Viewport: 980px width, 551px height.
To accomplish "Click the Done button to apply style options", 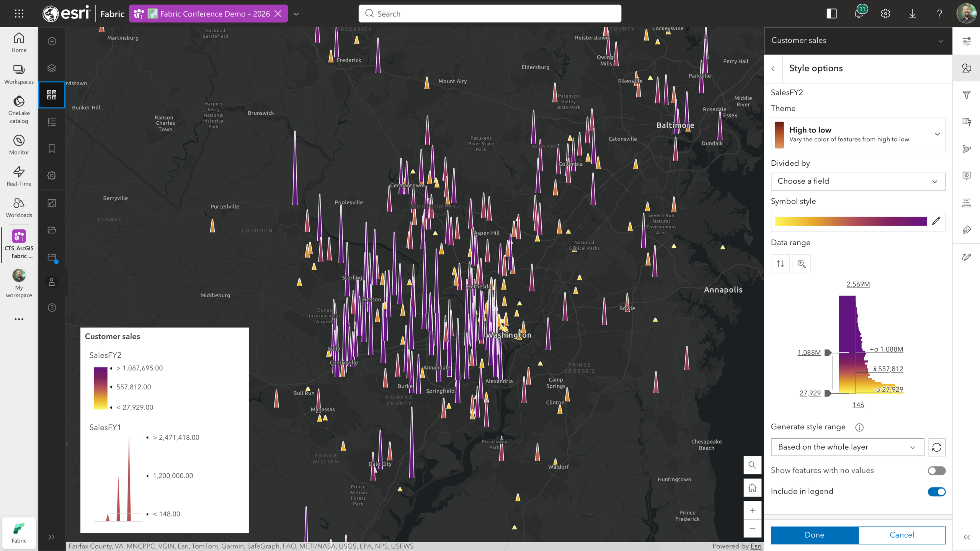I will pos(815,535).
